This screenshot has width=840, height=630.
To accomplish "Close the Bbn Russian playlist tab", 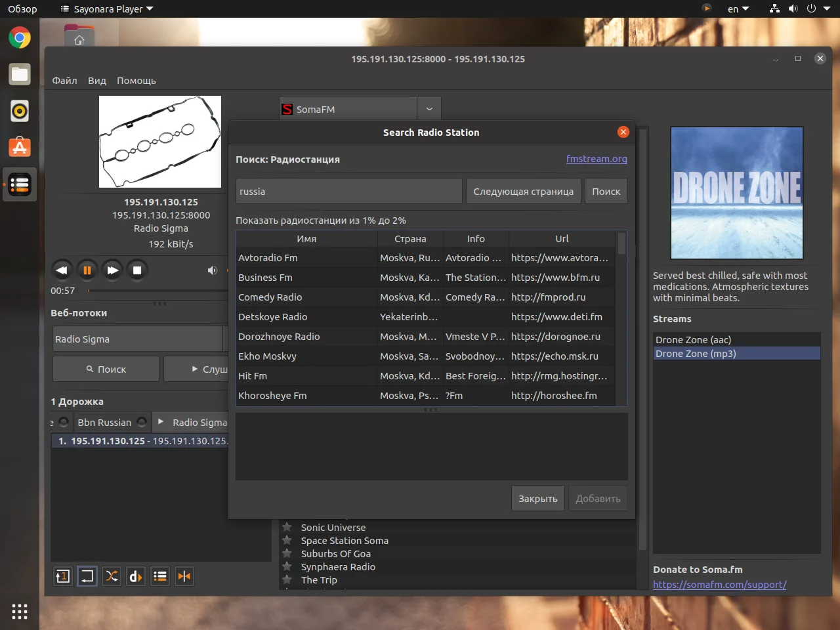I will (x=142, y=422).
